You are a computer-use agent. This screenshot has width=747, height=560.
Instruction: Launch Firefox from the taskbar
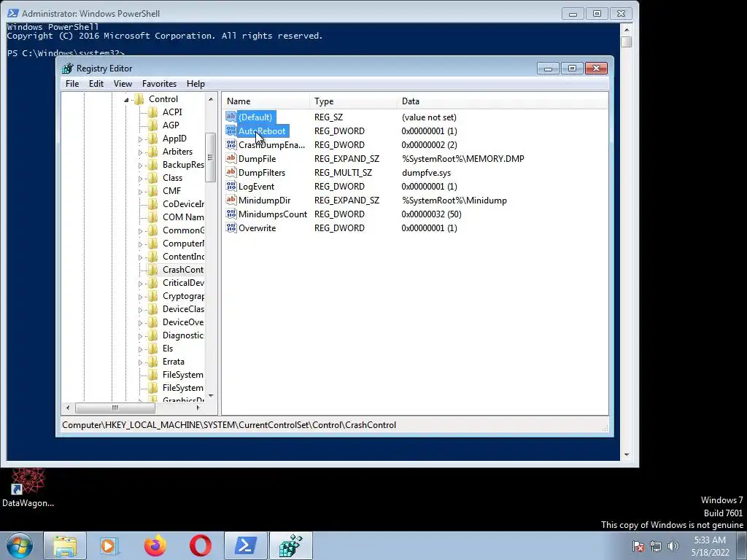pyautogui.click(x=155, y=545)
